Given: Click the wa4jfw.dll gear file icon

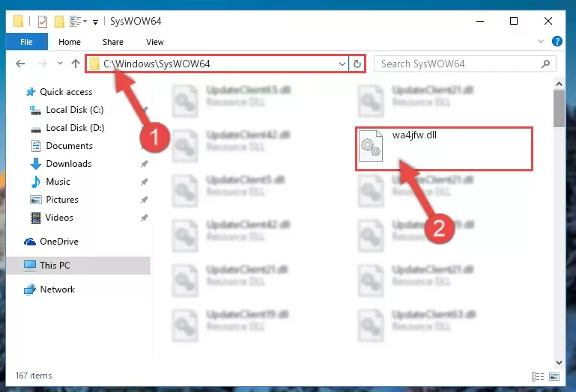Looking at the screenshot, I should click(x=370, y=146).
